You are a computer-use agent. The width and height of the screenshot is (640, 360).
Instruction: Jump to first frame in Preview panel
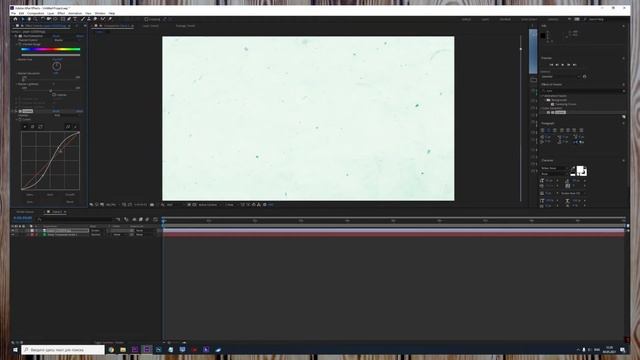point(551,64)
